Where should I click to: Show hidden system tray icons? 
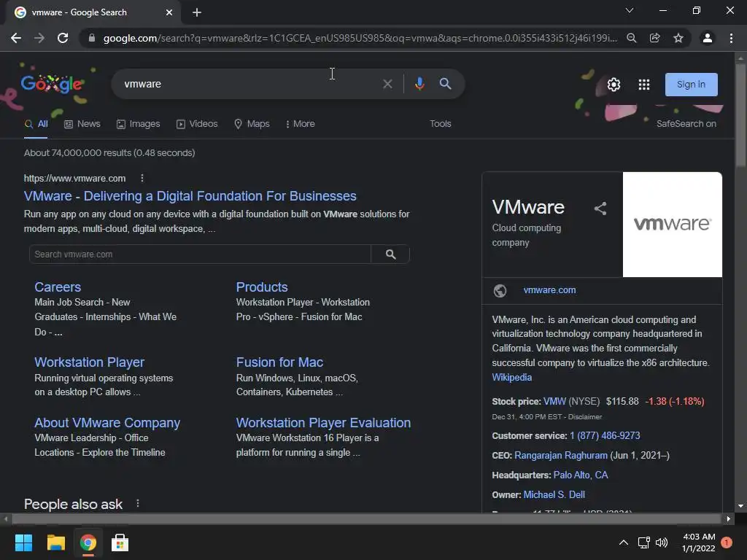pos(623,542)
